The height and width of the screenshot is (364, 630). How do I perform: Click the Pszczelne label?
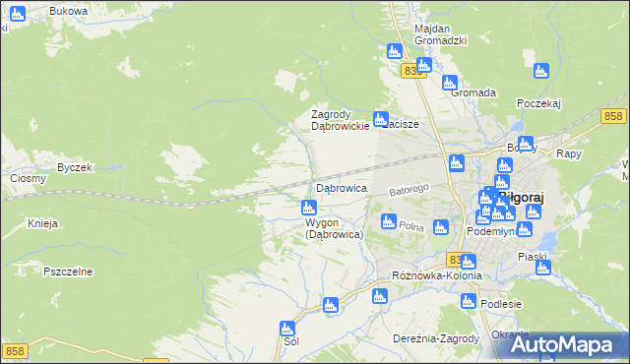click(68, 272)
